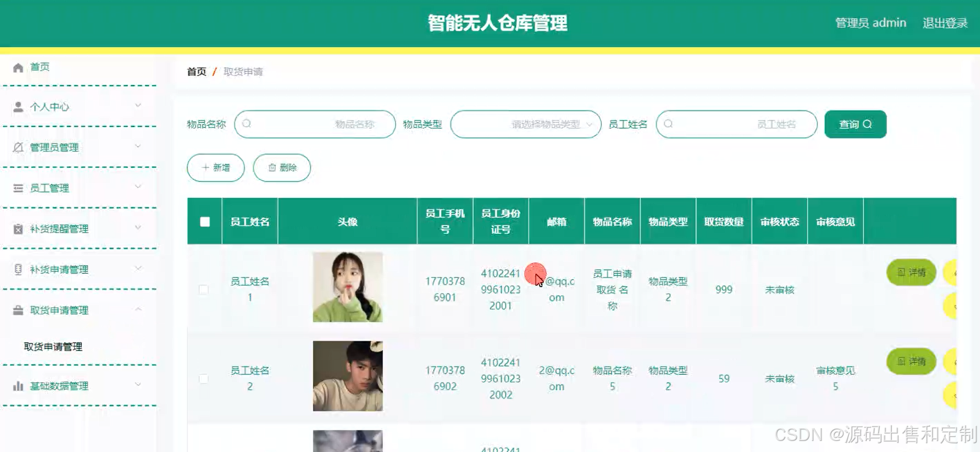The image size is (980, 452).
Task: Open 员工管理 menu item
Action: [x=49, y=188]
